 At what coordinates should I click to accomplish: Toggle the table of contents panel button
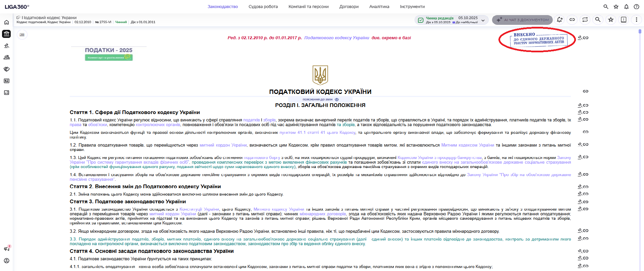[x=22, y=35]
